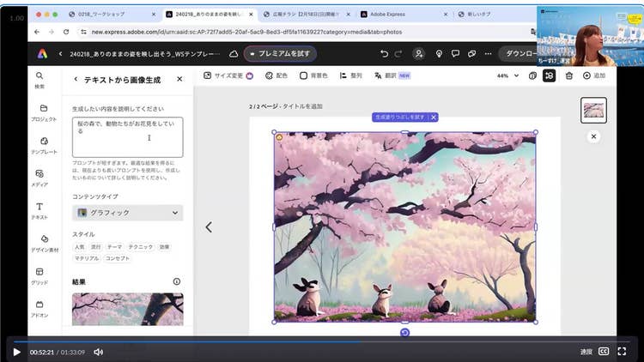Redo the last undone action
The image size is (644, 362).
pos(398,54)
